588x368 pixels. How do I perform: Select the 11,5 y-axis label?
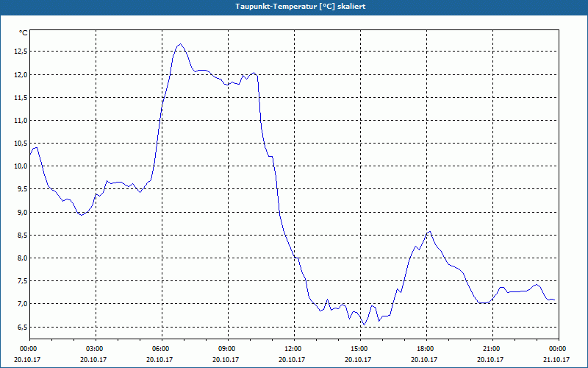pos(21,98)
